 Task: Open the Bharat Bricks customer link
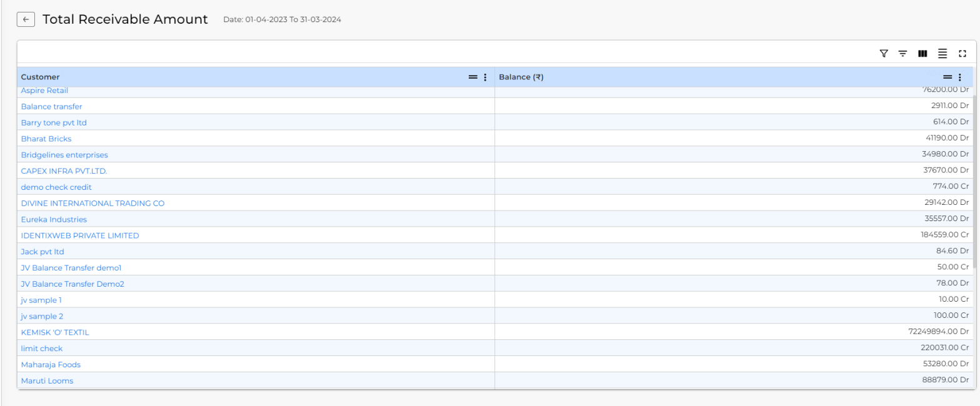(x=46, y=139)
